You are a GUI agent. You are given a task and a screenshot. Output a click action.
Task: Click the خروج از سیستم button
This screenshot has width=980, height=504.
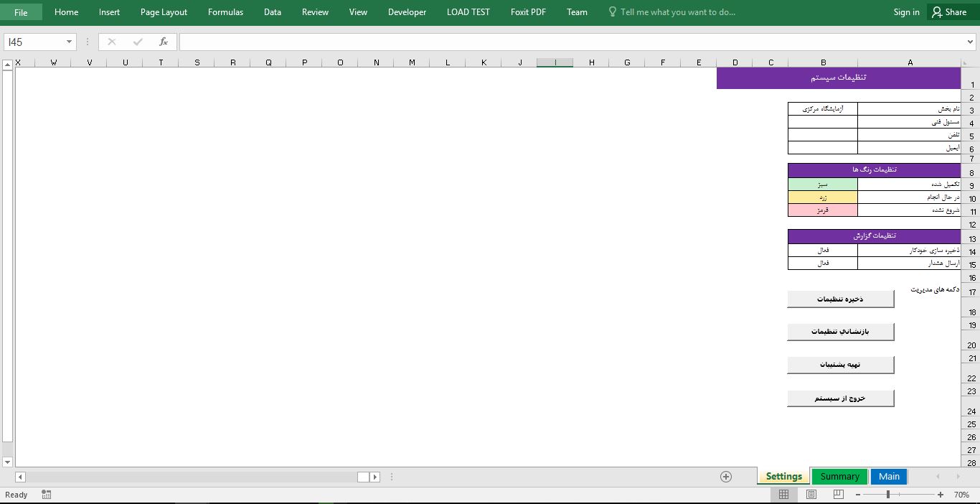(x=840, y=398)
